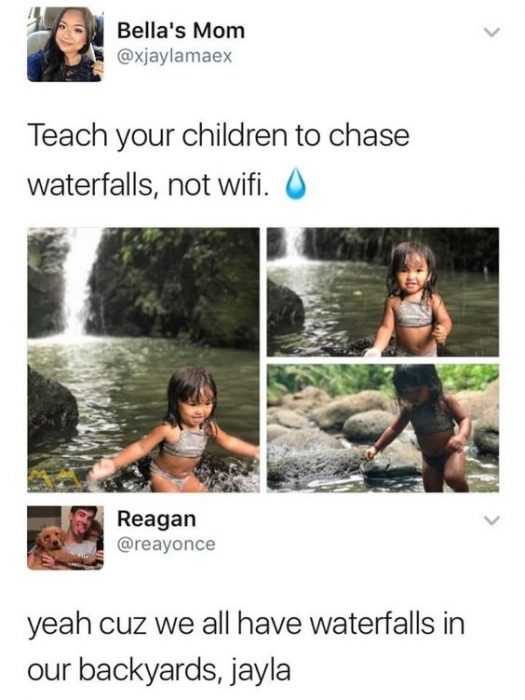Select the text line 'Teach your children to chase'
The width and height of the screenshot is (525, 700).
pos(218,136)
